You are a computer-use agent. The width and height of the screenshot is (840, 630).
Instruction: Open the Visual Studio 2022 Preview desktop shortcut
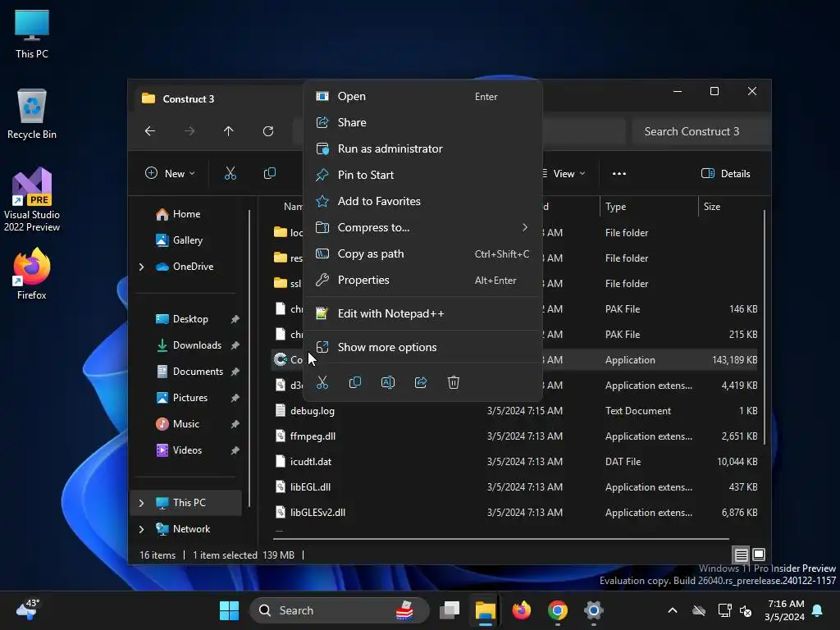pyautogui.click(x=32, y=199)
